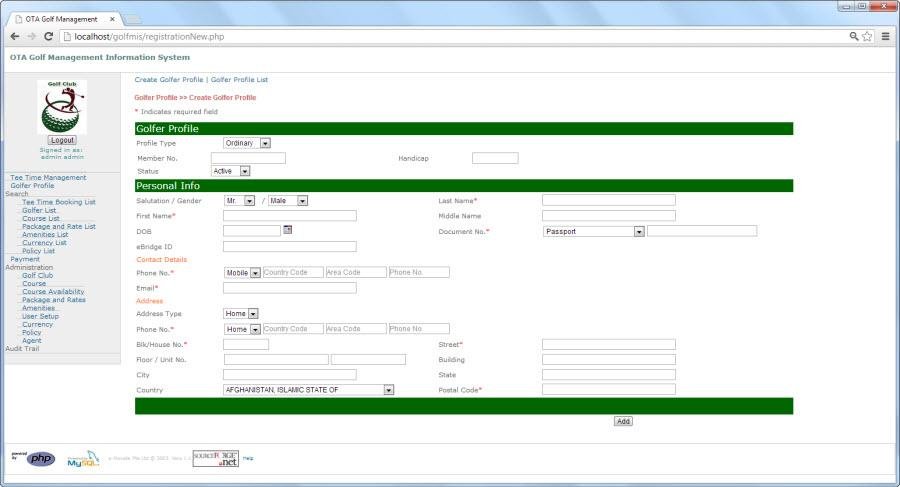Click the Handicap input field
Screen dimensions: 900x487
pos(495,158)
